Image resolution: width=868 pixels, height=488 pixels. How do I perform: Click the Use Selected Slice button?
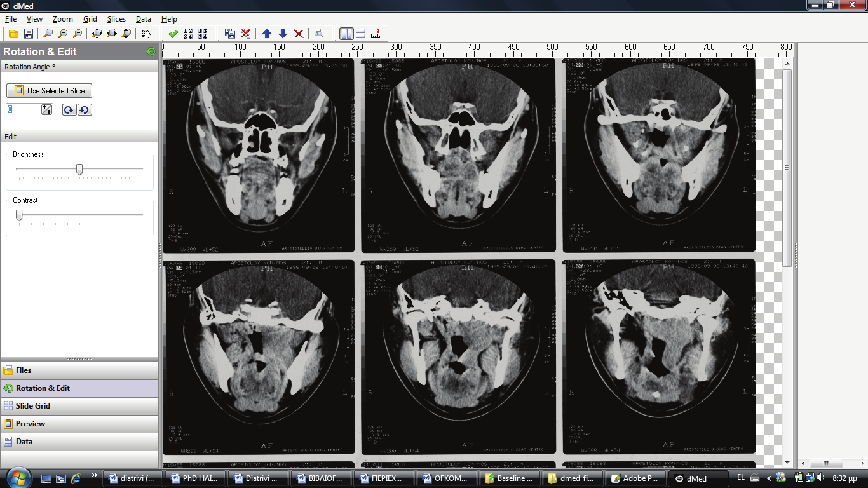tap(49, 91)
